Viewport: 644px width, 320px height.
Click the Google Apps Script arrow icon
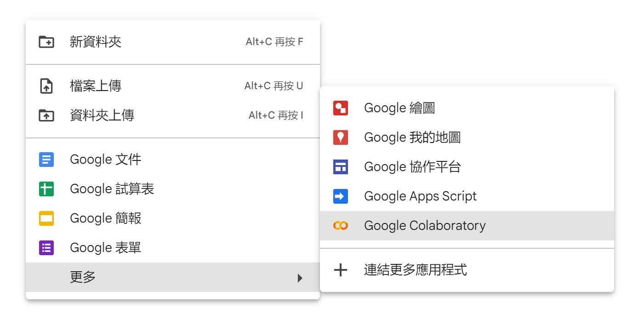click(x=341, y=196)
